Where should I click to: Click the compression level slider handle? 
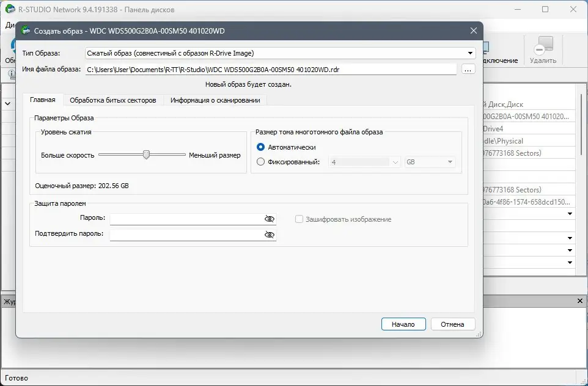[x=147, y=155]
